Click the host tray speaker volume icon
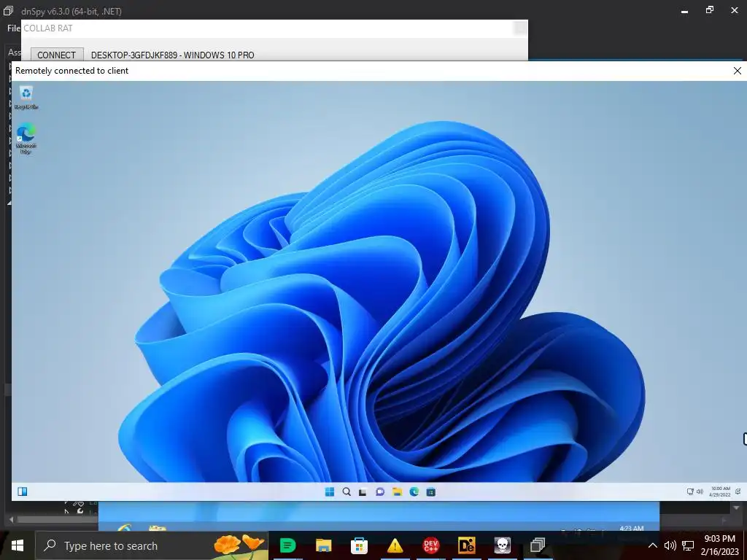The height and width of the screenshot is (560, 747). pos(670,545)
